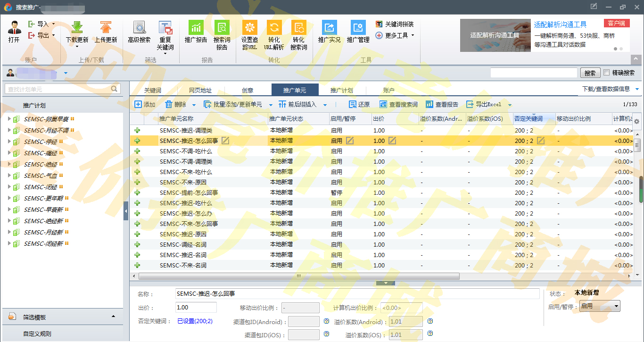Expand the SEMSC-更年期 tree node

[x=9, y=198]
